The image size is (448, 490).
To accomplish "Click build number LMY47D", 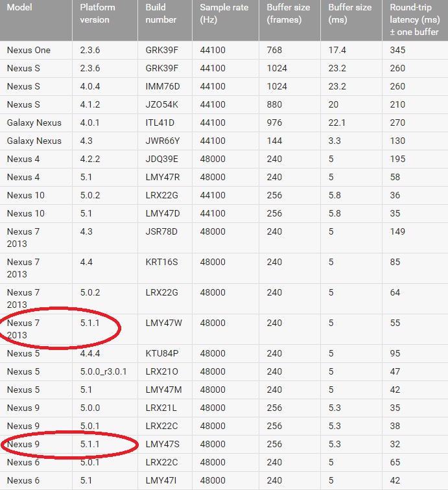I will (x=163, y=213).
